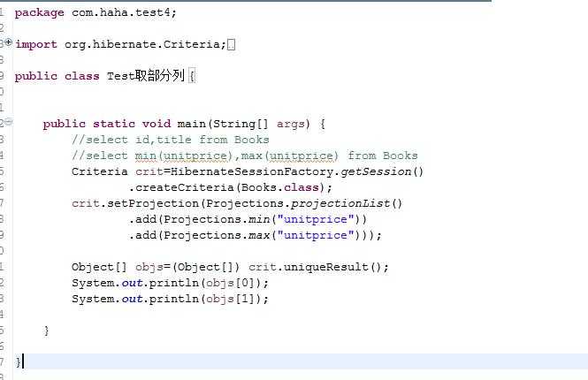Click 'main(String[]' in the method signature

point(223,124)
